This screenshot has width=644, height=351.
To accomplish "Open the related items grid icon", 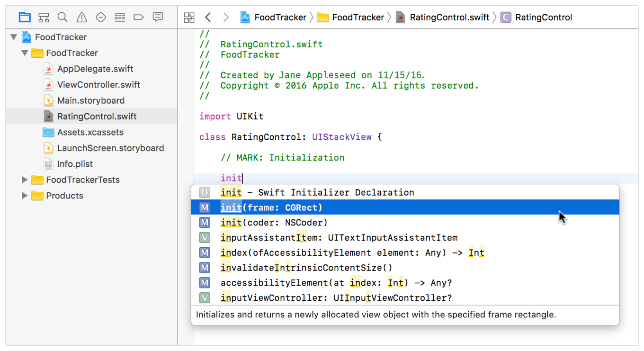I will point(189,18).
